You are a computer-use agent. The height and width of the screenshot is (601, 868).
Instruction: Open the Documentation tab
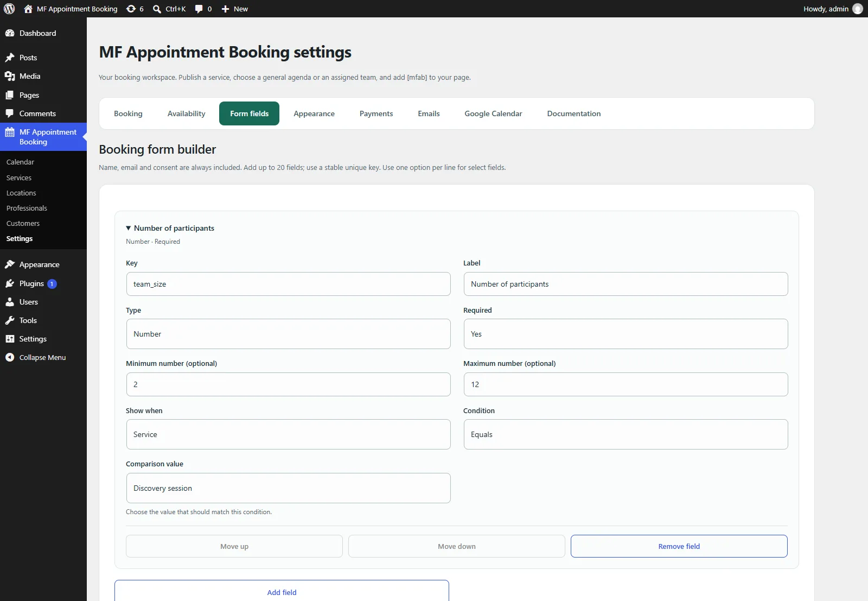coord(574,113)
